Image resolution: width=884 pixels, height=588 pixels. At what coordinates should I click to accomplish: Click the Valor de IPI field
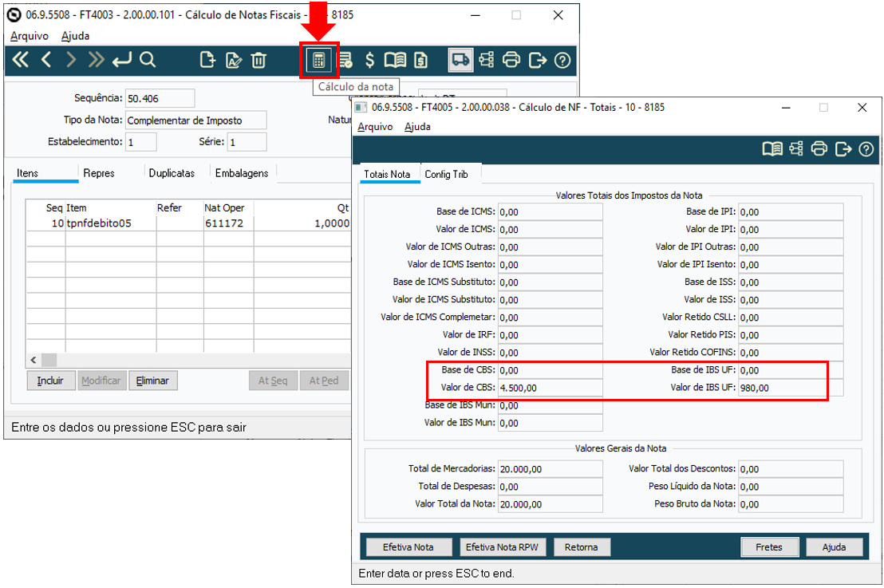[791, 230]
